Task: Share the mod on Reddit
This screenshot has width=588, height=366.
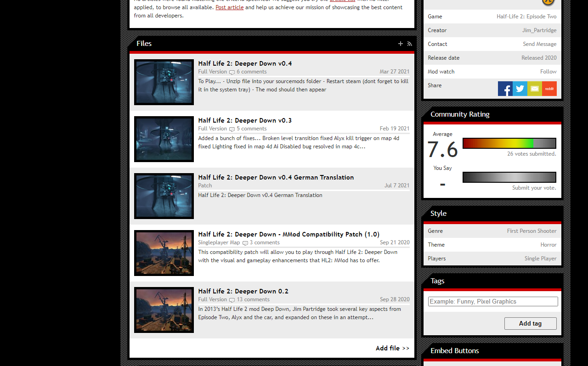Action: pyautogui.click(x=549, y=89)
